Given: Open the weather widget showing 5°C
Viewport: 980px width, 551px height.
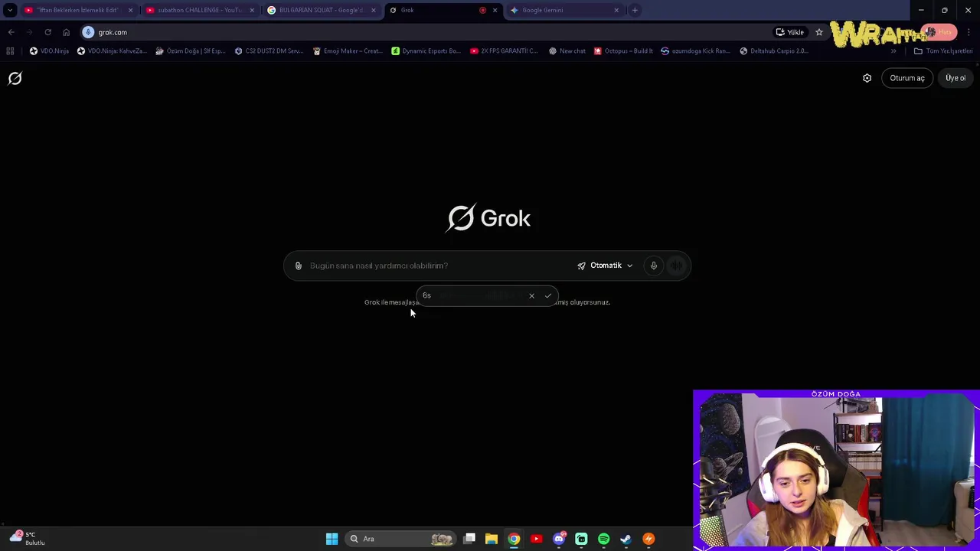Looking at the screenshot, I should [x=27, y=538].
